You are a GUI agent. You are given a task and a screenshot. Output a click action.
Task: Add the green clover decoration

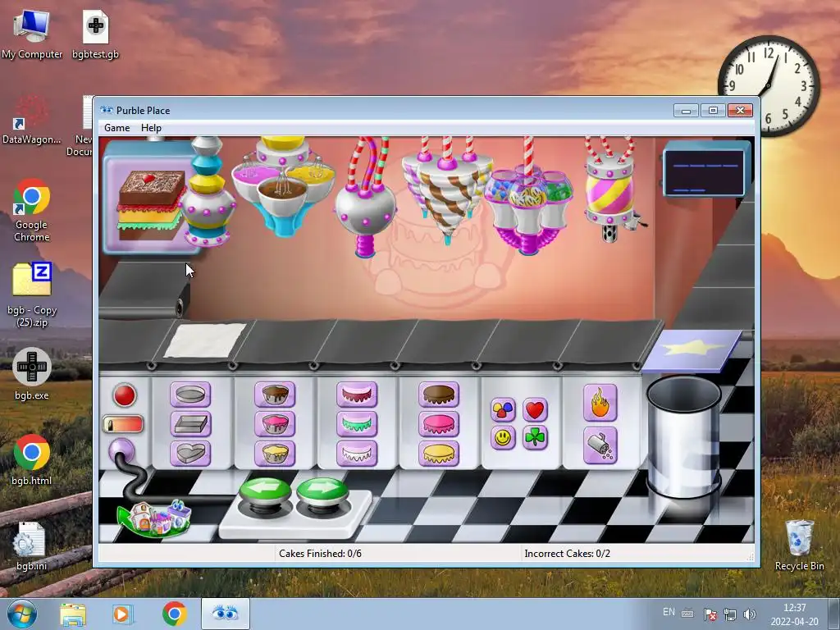coord(535,438)
